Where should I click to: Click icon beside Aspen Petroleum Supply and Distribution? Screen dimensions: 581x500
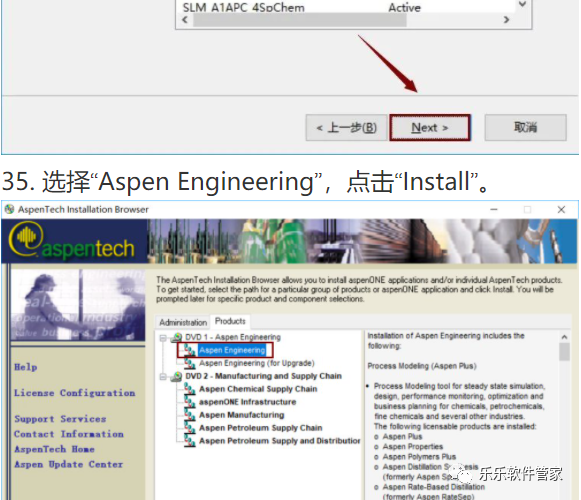[x=190, y=441]
